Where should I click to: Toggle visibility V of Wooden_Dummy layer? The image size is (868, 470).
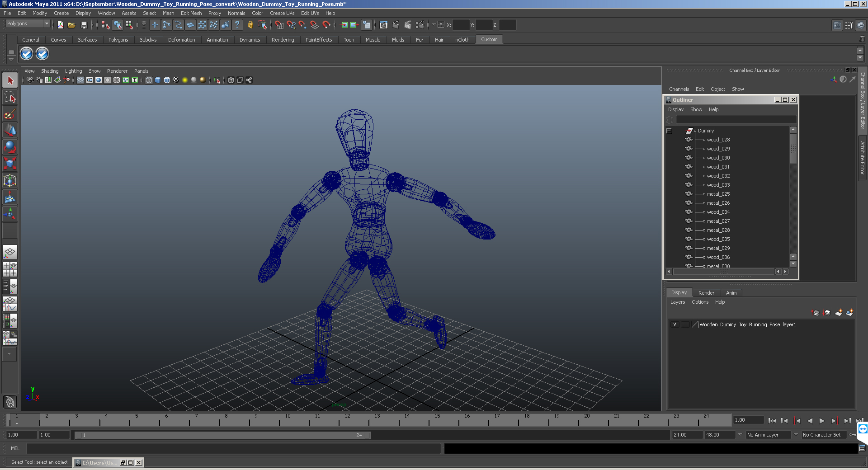675,324
